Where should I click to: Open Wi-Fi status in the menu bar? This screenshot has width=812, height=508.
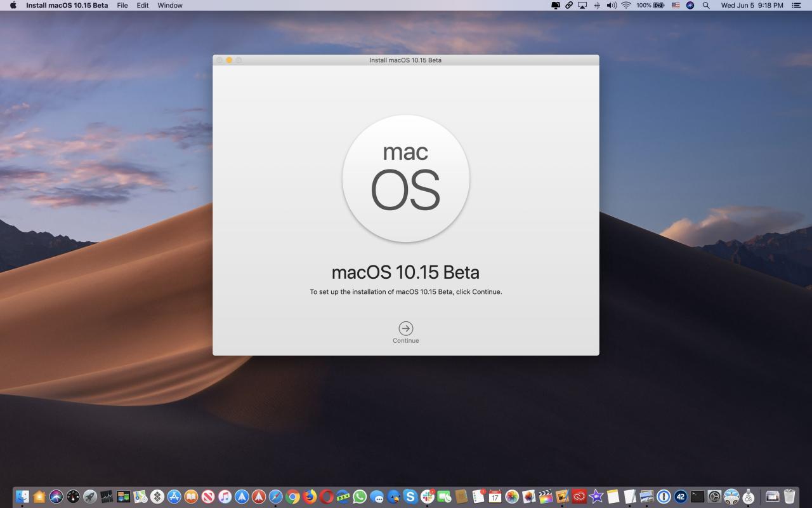(x=626, y=5)
